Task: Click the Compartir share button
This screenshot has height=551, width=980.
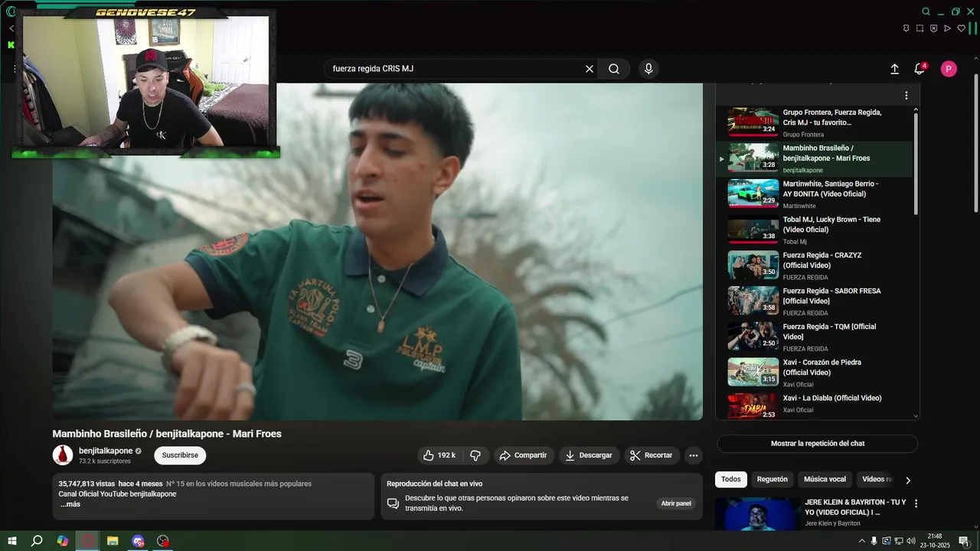Action: [523, 455]
